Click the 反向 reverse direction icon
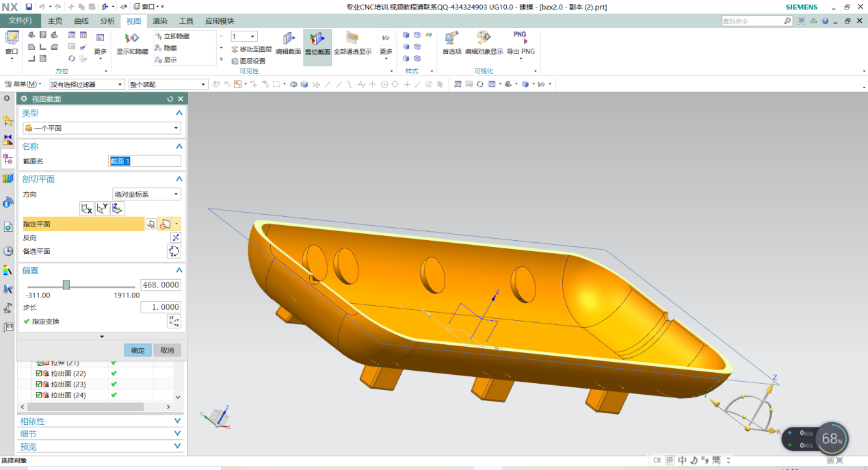Image resolution: width=868 pixels, height=470 pixels. [175, 237]
